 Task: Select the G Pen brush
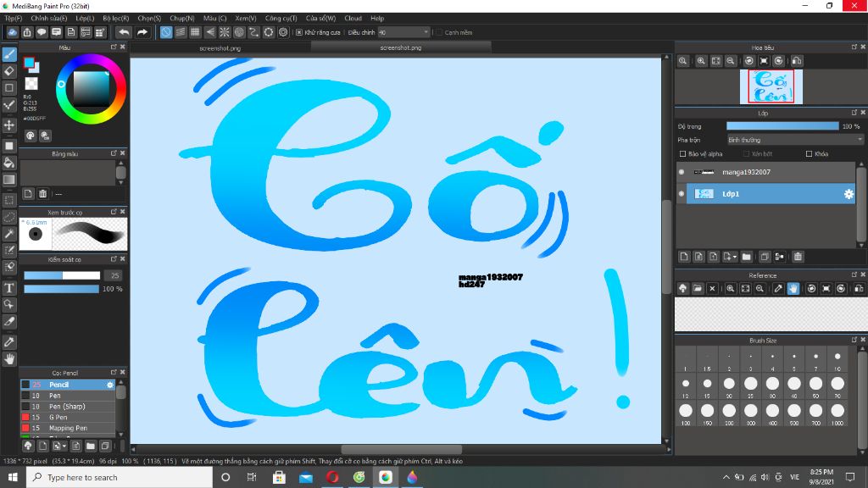pyautogui.click(x=68, y=417)
